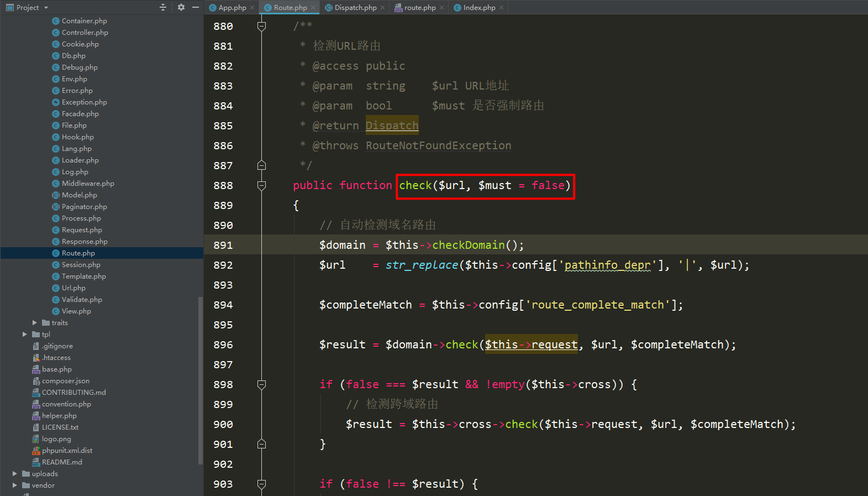The height and width of the screenshot is (496, 868).
Task: Open Cookie.php file
Action: (x=80, y=44)
